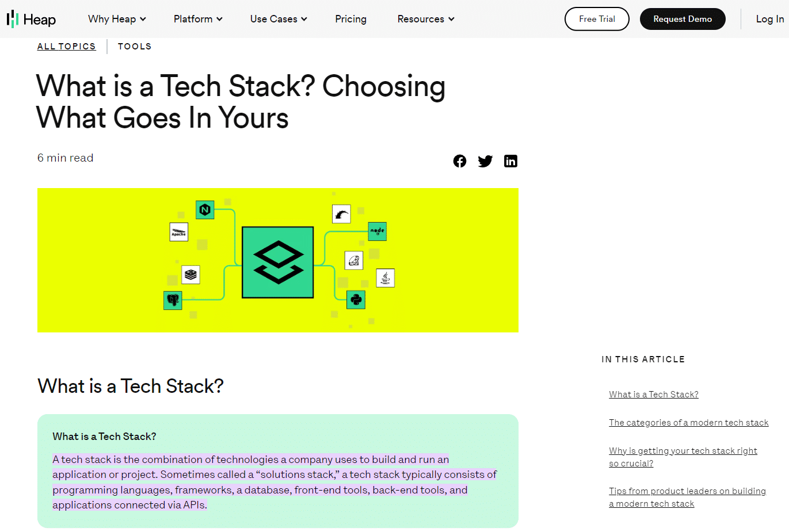Click the Request Demo button
This screenshot has width=789, height=532.
[683, 19]
